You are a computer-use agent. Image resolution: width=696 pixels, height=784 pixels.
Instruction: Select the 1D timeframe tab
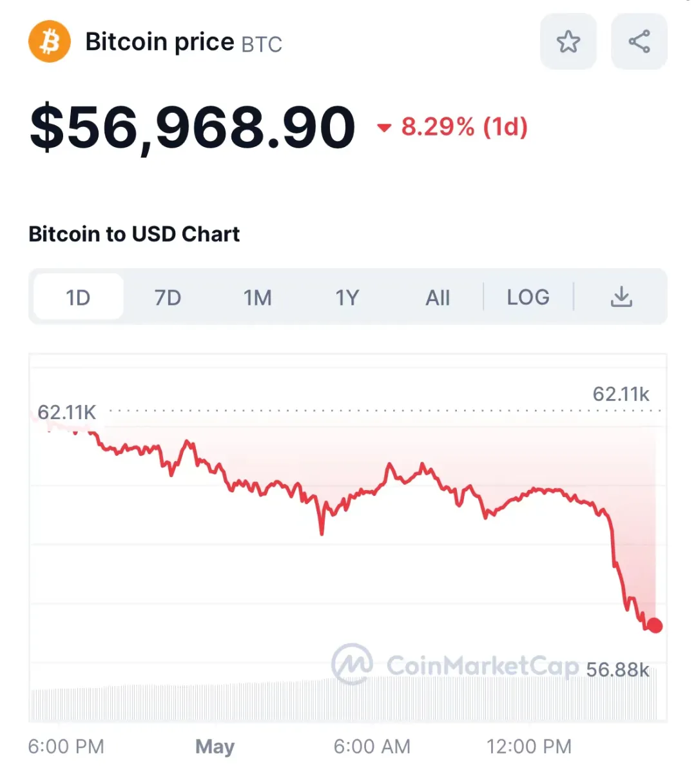78,297
